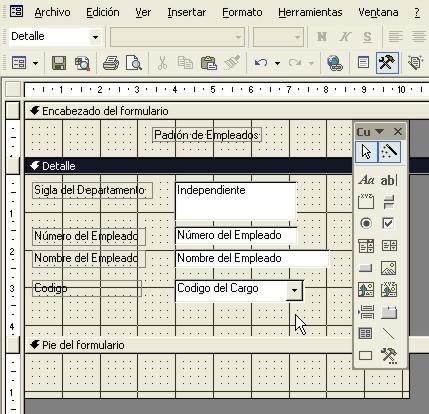Open the Herramientas menu

coord(310,12)
